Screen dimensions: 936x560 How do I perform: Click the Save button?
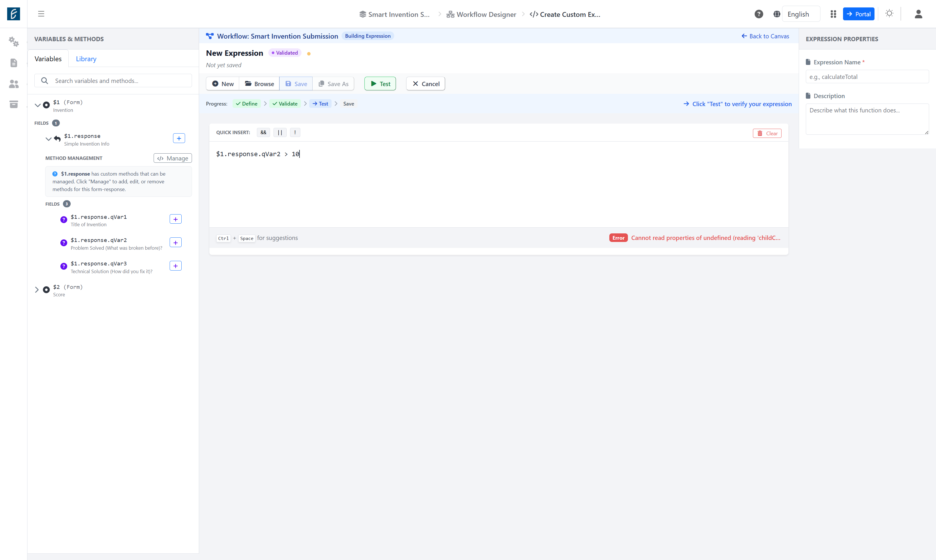(296, 84)
